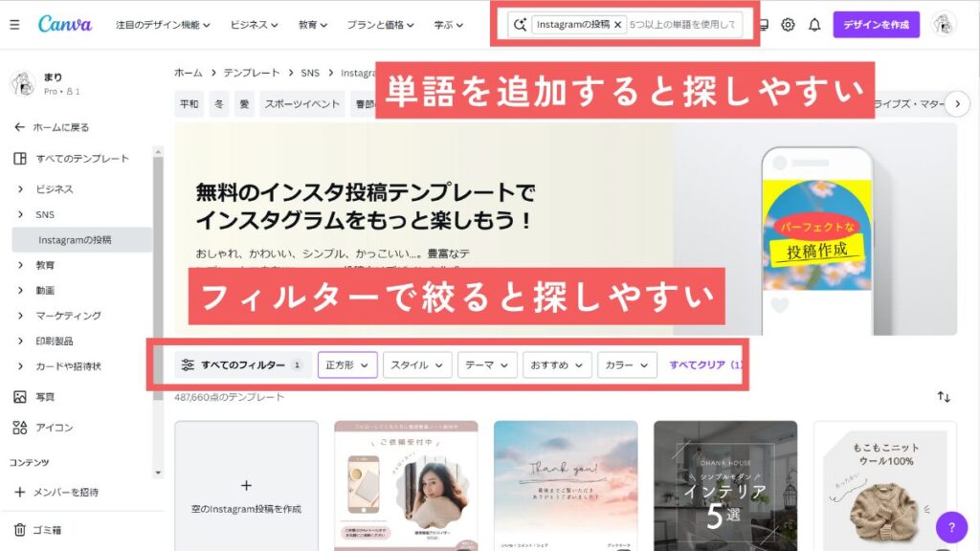The width and height of the screenshot is (980, 551).
Task: Click the Canva logo
Action: click(x=64, y=24)
